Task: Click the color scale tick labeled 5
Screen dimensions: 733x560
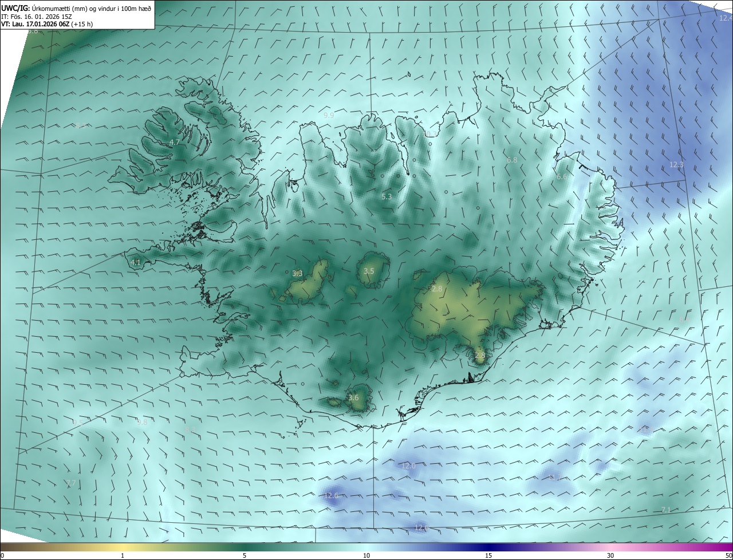Action: (245, 555)
